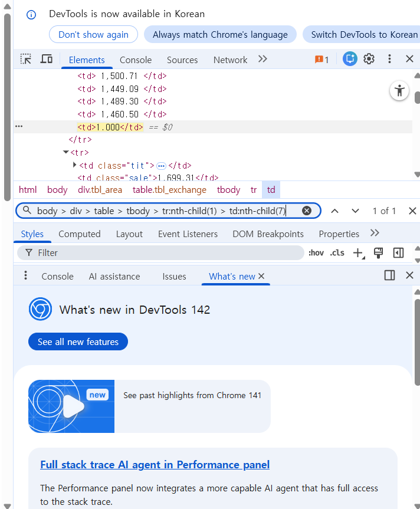This screenshot has width=420, height=509.
Task: Click the styles Filter input field
Action: tap(160, 253)
